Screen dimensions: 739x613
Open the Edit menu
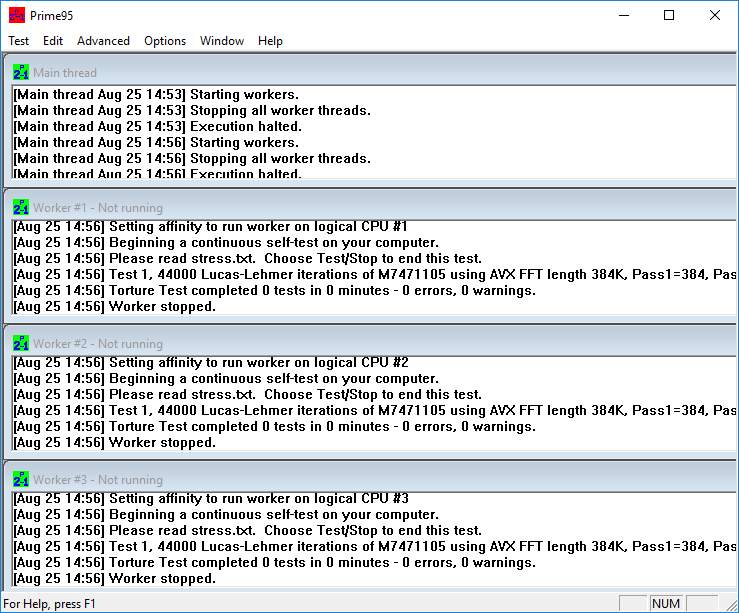point(53,41)
